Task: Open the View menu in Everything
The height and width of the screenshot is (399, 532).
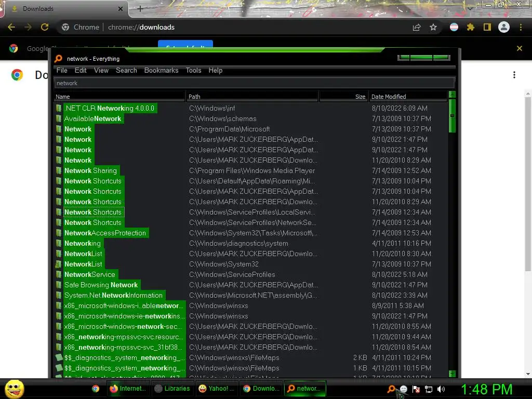Action: tap(101, 70)
